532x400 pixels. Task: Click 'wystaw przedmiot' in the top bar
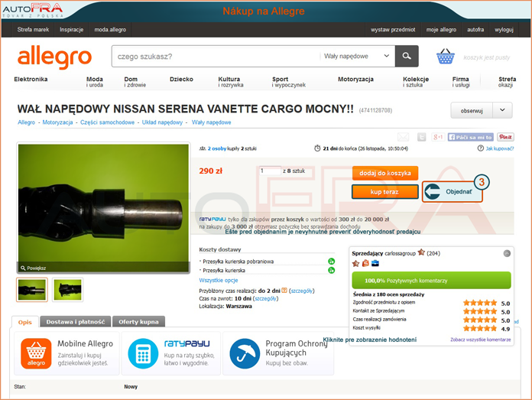point(393,30)
